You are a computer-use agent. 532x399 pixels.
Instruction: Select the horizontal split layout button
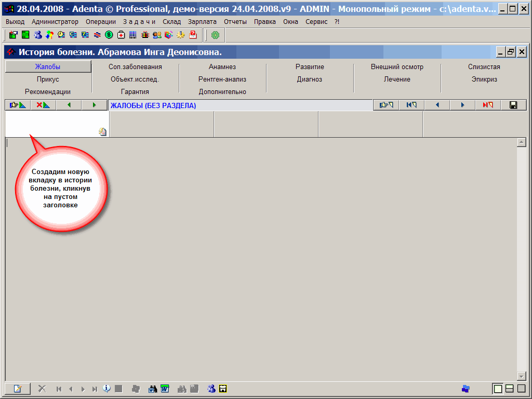(510, 388)
